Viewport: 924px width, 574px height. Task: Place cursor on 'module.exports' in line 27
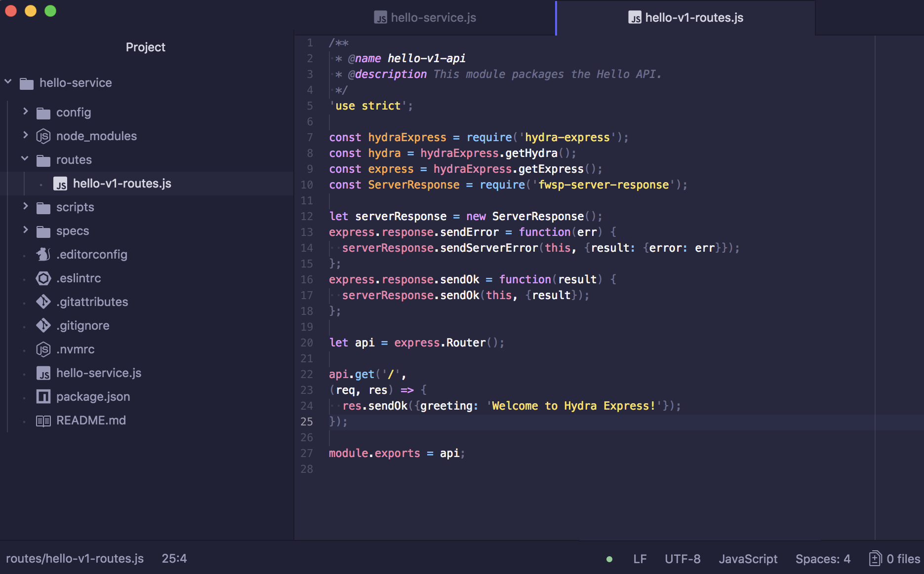(374, 454)
